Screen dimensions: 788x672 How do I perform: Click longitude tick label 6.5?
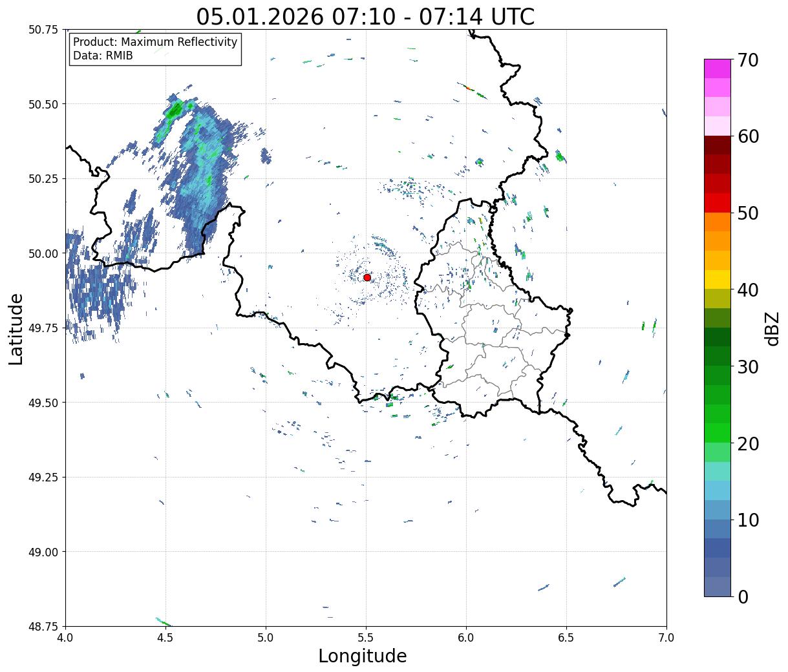click(x=566, y=638)
